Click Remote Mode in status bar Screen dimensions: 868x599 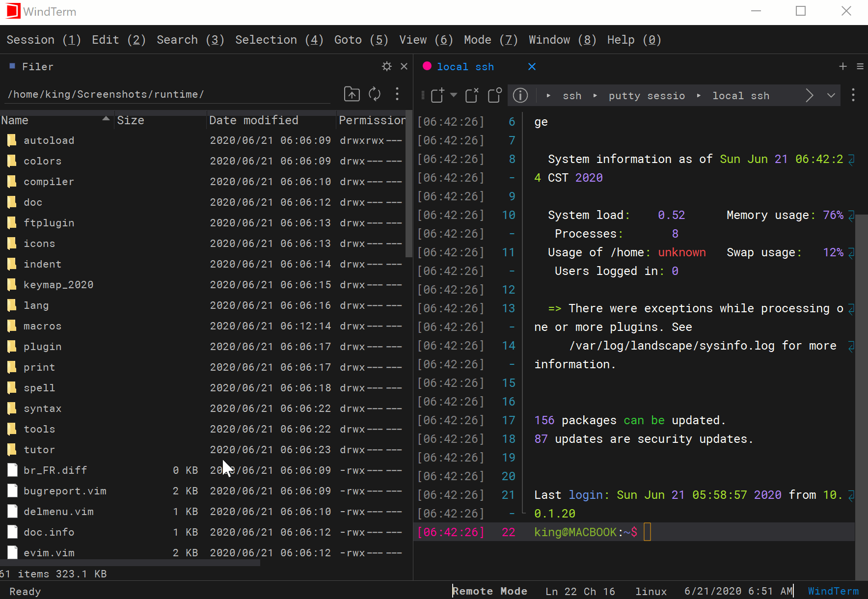[x=489, y=591]
